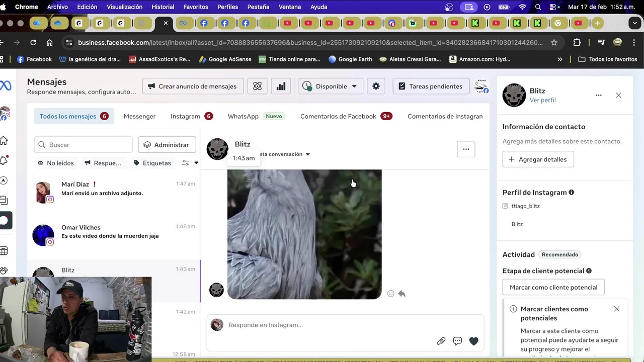Click the Chrome address bar URL
This screenshot has height=362, width=644.
click(x=310, y=43)
